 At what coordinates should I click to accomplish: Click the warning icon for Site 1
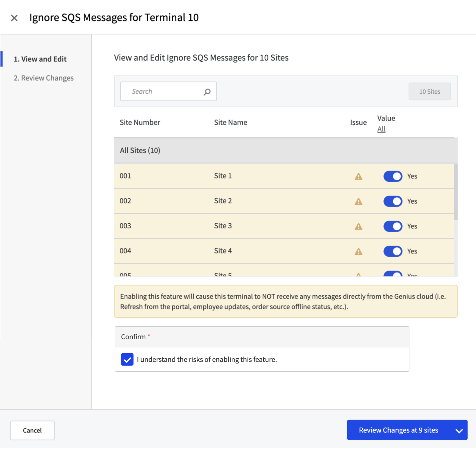(358, 176)
